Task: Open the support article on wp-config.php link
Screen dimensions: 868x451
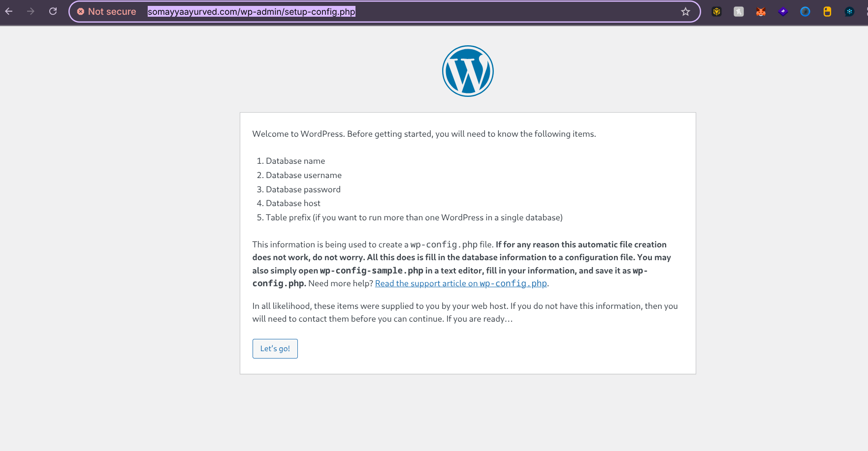Action: coord(461,283)
